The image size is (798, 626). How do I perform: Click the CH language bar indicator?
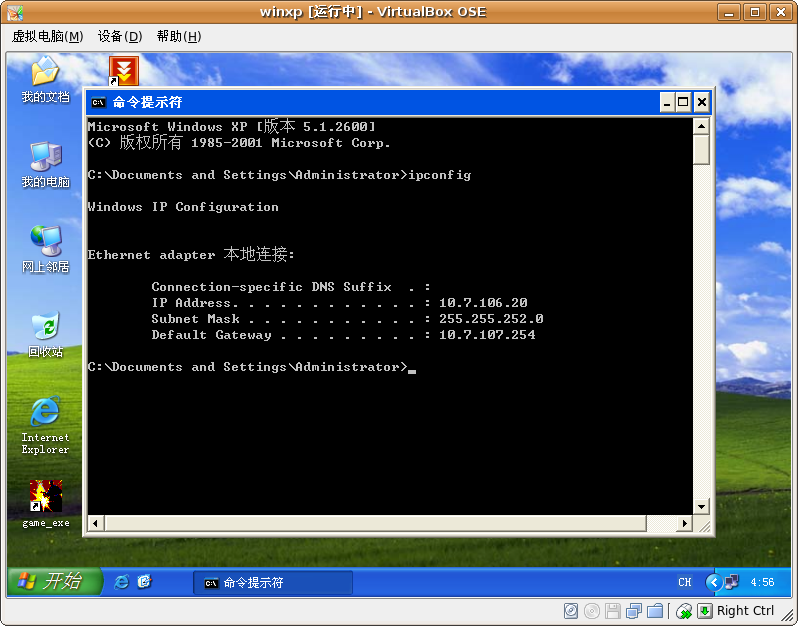[685, 582]
